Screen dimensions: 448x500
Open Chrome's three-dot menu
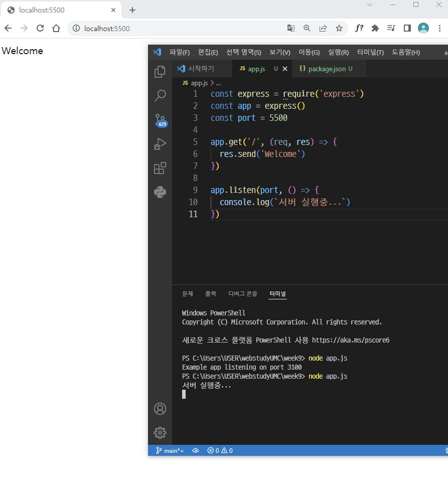click(x=439, y=29)
